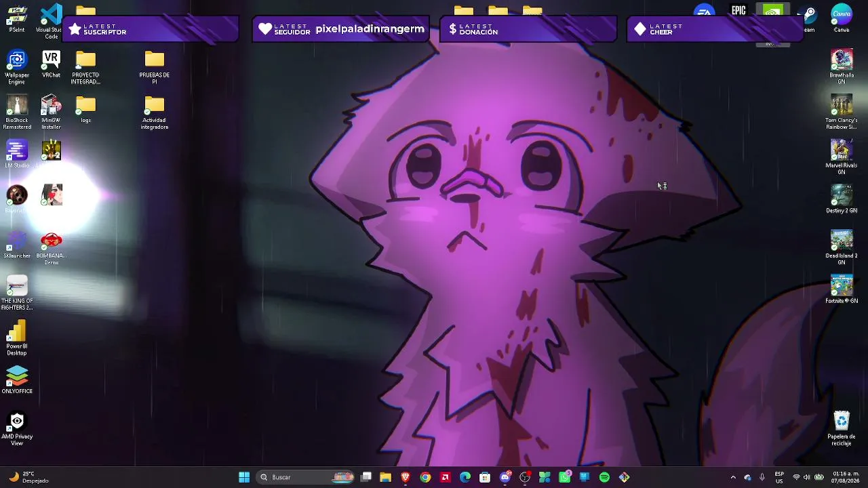Open the OneDrive tray icon

coord(748,477)
